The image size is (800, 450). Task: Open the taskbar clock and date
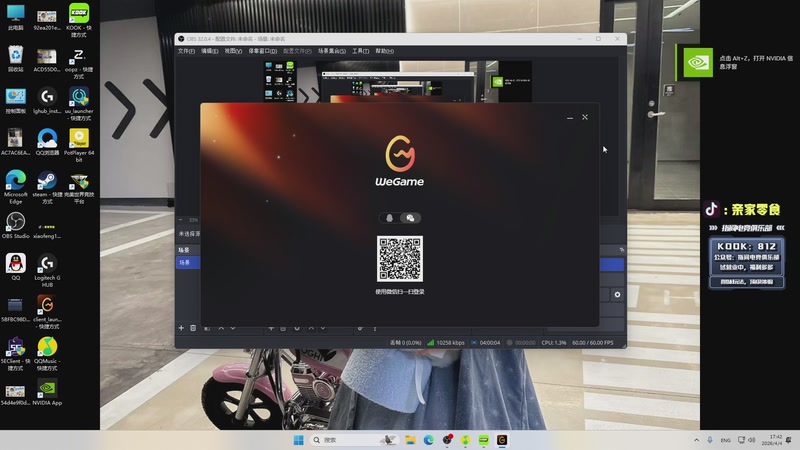[x=772, y=440]
